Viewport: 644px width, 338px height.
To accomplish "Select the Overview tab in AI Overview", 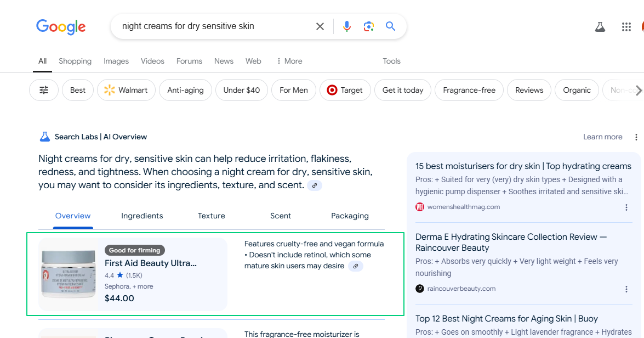I will (73, 216).
